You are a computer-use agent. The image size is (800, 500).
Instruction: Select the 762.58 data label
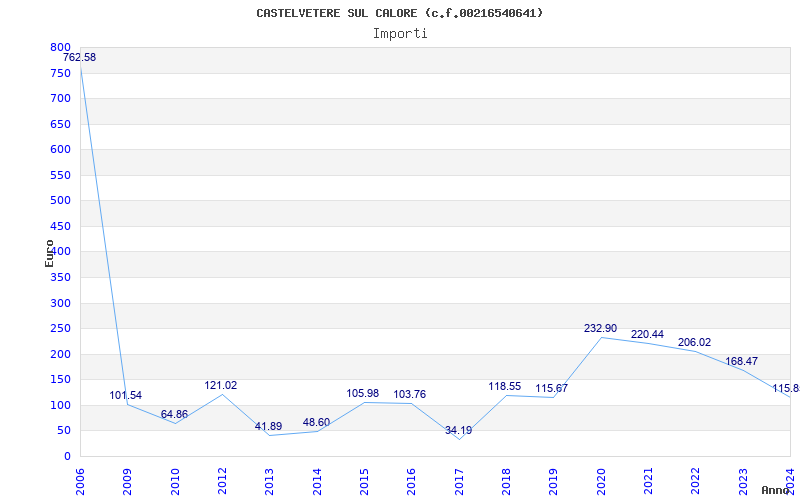tap(80, 58)
